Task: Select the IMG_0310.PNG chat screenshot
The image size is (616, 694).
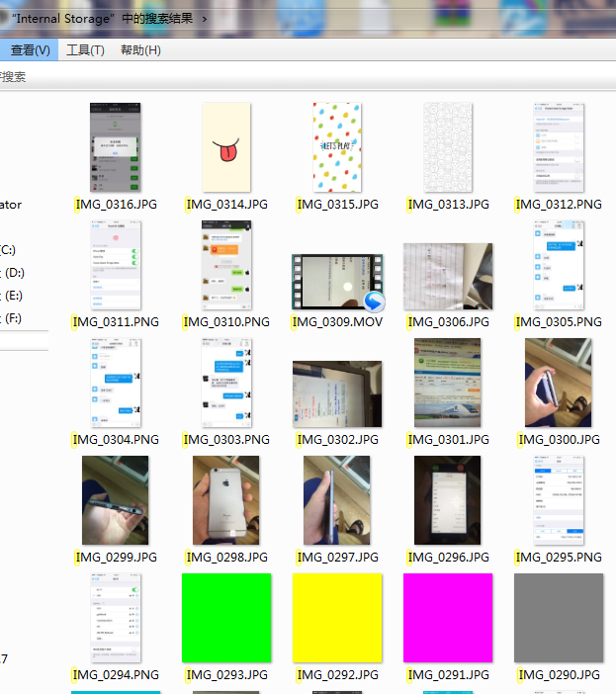Action: [x=226, y=265]
